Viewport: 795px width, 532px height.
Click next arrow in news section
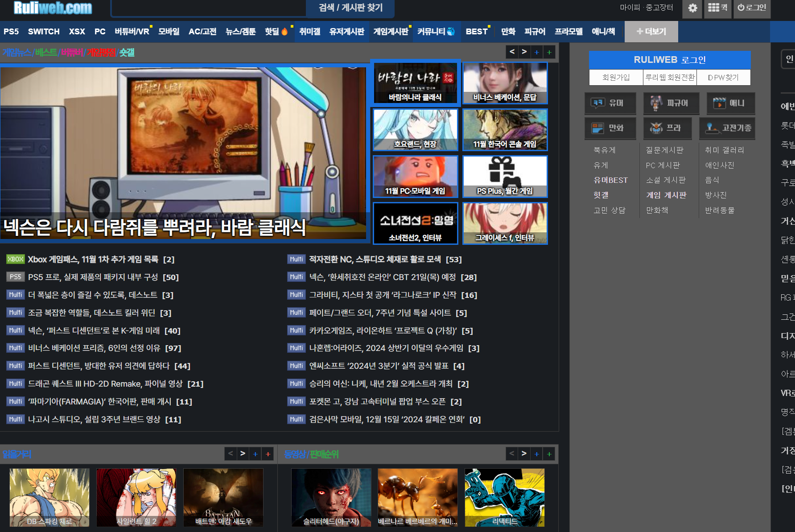click(x=524, y=52)
